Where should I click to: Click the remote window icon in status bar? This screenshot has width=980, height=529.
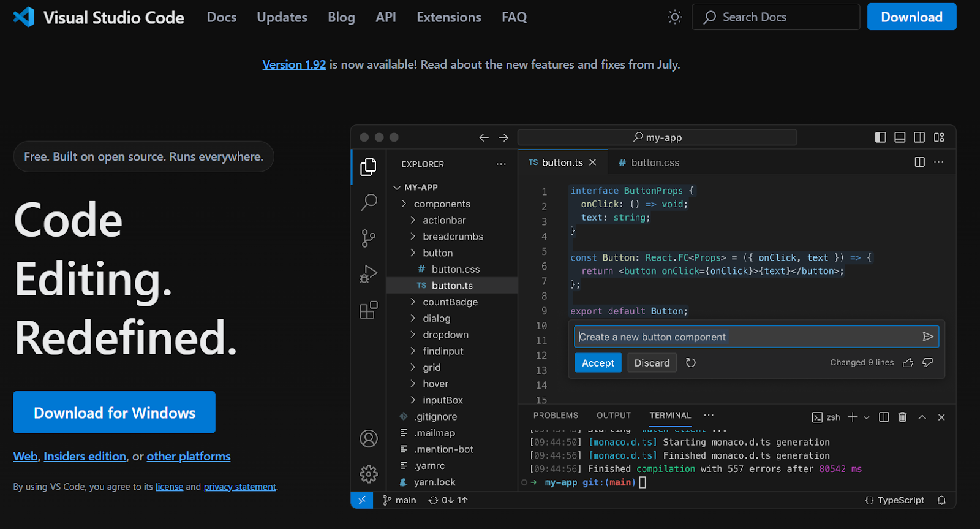coord(362,500)
